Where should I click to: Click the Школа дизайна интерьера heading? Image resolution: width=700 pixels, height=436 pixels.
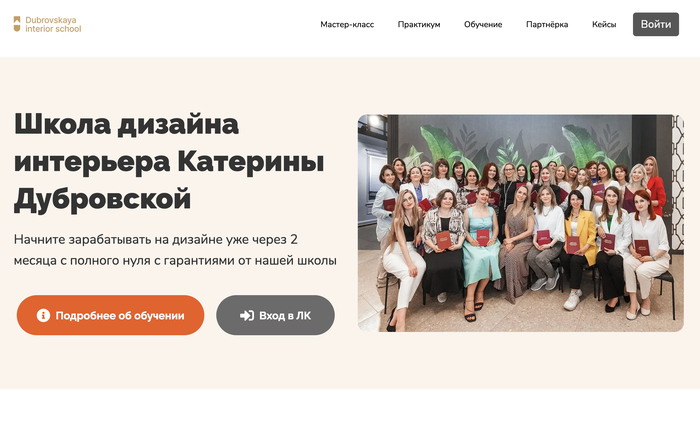click(170, 161)
